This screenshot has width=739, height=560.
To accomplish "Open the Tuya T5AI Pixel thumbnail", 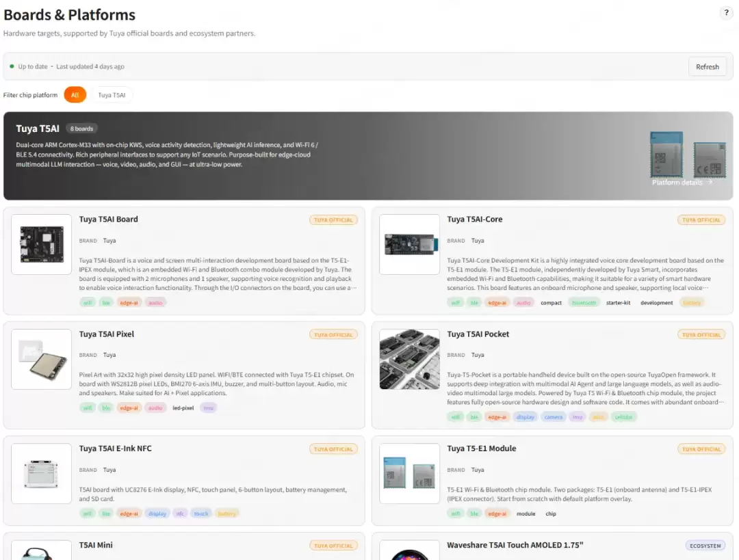I will [x=42, y=360].
